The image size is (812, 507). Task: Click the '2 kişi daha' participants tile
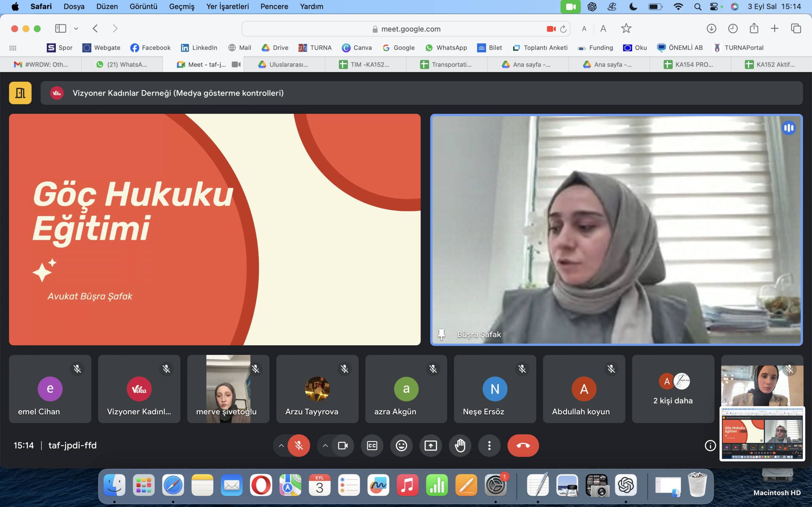click(673, 389)
